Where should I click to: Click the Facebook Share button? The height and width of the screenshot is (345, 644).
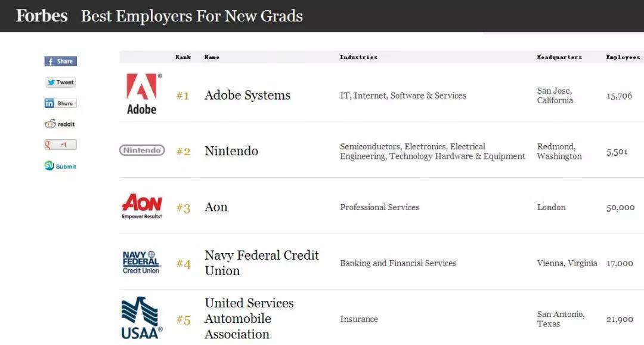point(60,61)
